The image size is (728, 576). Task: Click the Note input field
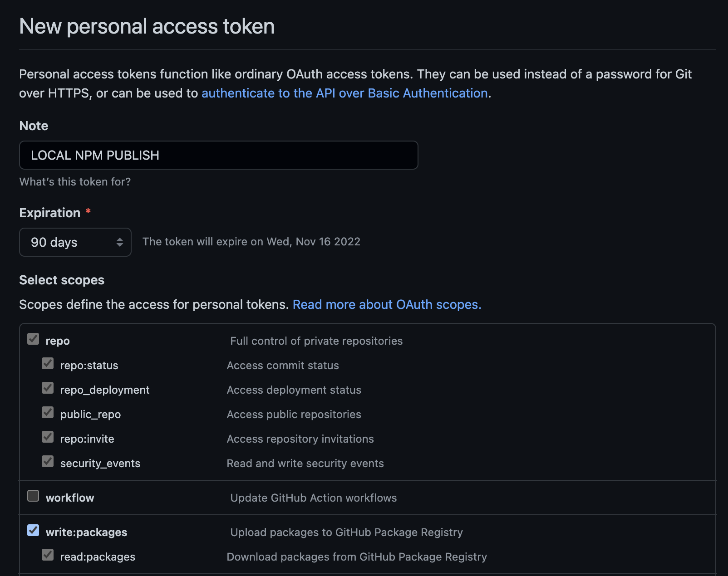tap(218, 155)
